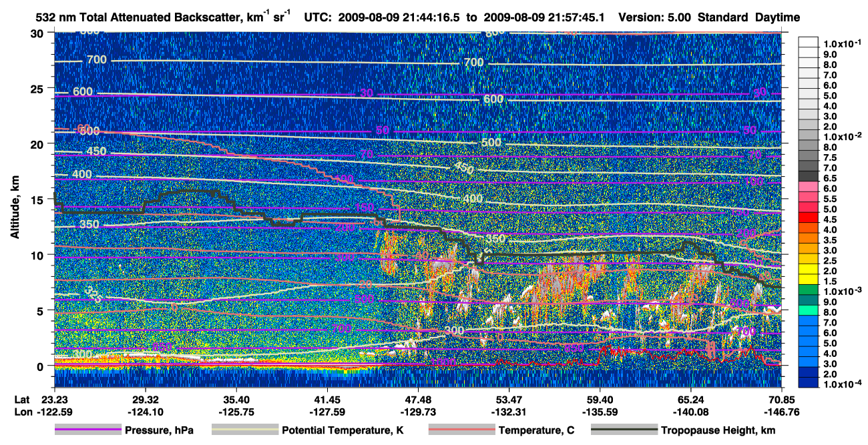Click the altitude axis tick '10'
868x445 pixels.
tap(38, 254)
